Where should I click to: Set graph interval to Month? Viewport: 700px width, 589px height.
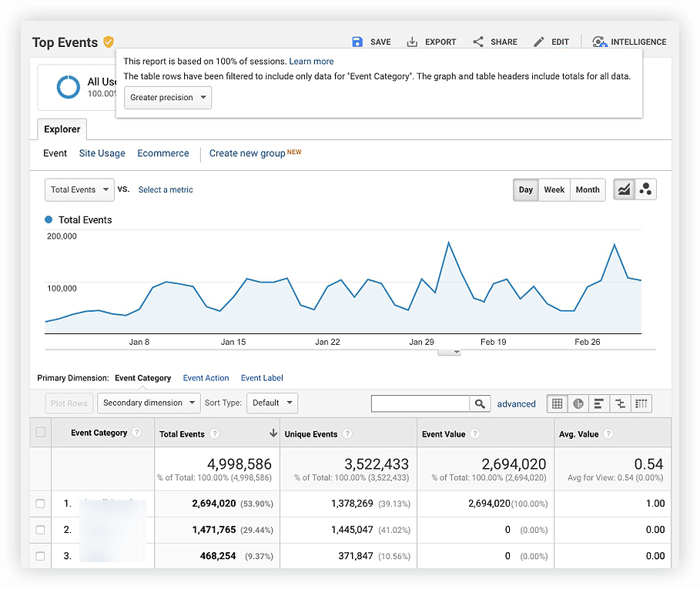click(588, 189)
